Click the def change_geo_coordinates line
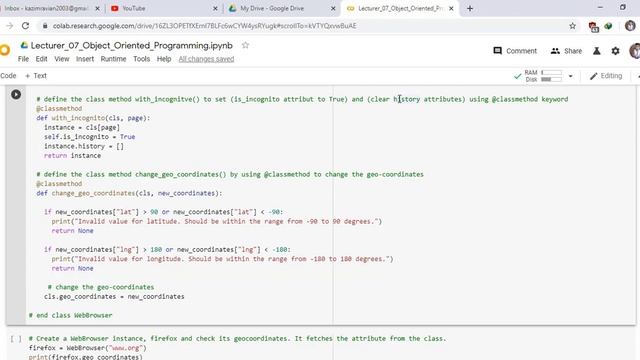Viewport: 640px width, 360px height. point(129,193)
